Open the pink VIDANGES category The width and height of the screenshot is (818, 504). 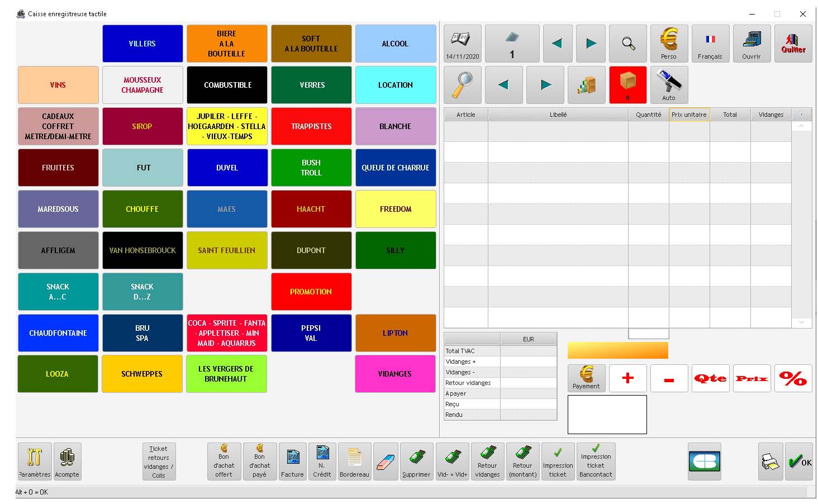[395, 374]
